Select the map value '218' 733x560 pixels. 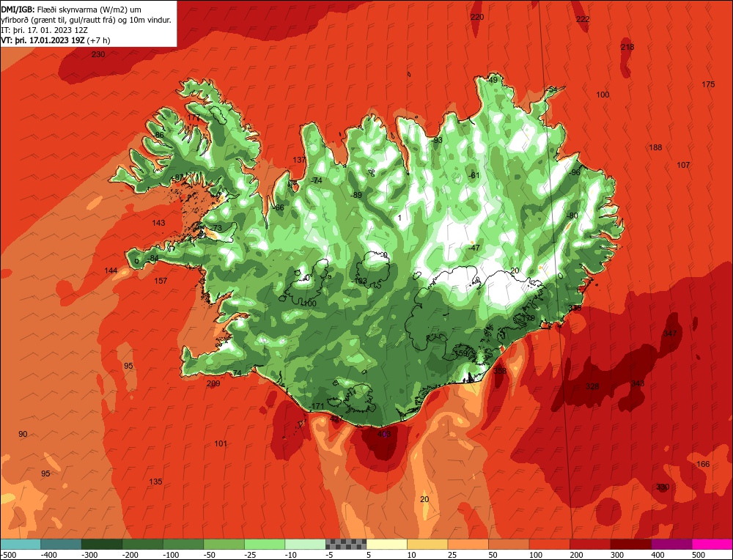click(627, 47)
